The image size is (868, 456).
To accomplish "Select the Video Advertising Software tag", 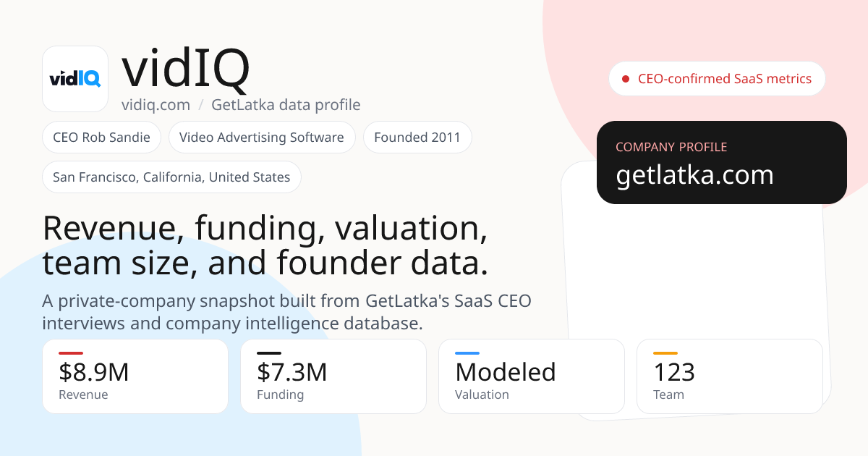I will [x=262, y=138].
